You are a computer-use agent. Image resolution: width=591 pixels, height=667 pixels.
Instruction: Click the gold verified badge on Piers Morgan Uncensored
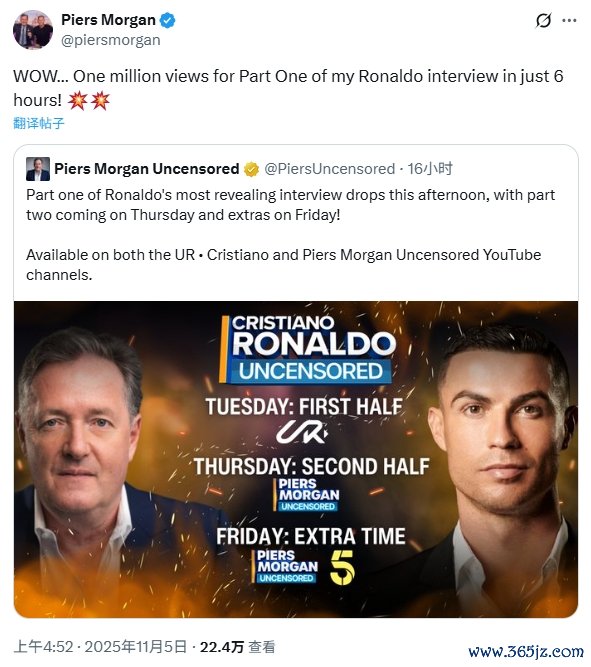point(251,169)
